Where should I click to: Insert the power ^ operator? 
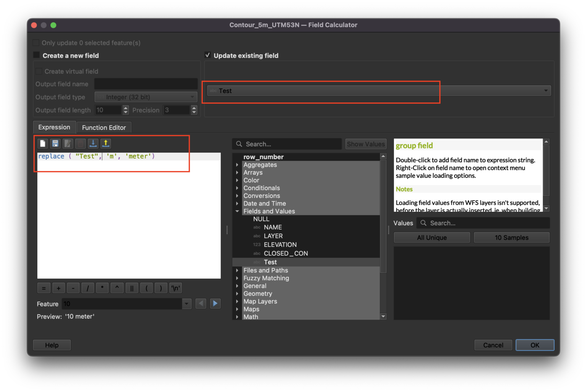point(117,288)
